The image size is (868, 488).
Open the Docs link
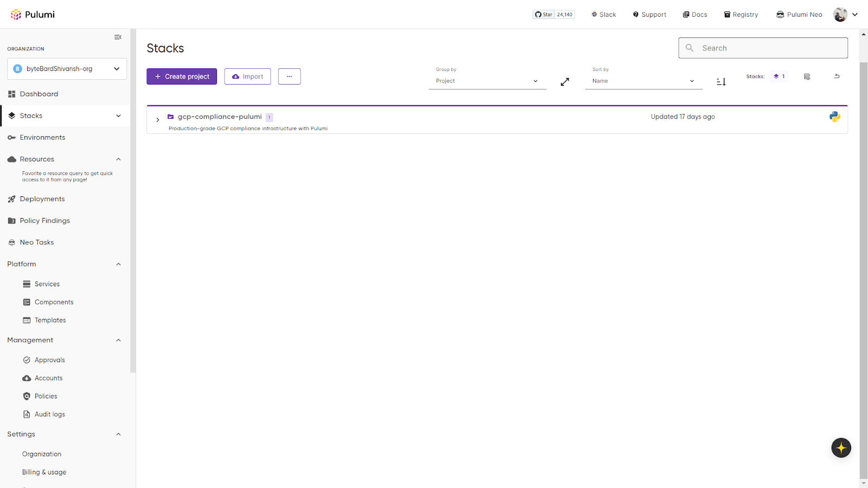tap(695, 15)
